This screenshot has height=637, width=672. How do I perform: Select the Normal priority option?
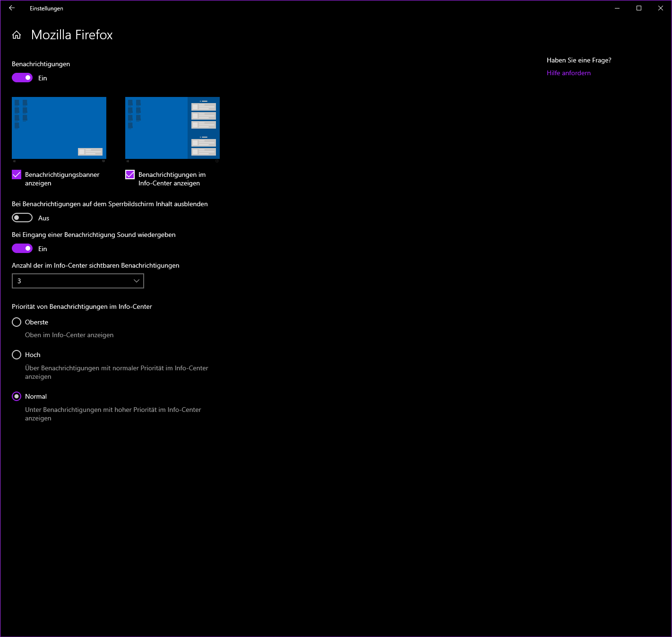17,396
